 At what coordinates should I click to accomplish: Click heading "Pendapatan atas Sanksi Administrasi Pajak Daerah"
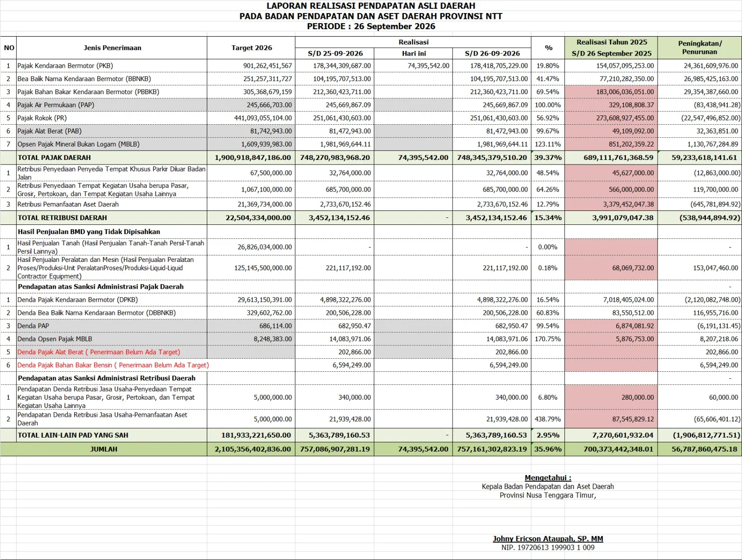(x=101, y=286)
